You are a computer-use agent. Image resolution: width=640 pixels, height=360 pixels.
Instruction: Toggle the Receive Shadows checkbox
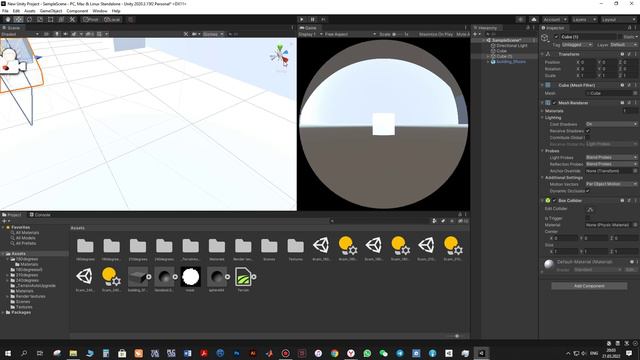[x=588, y=131]
